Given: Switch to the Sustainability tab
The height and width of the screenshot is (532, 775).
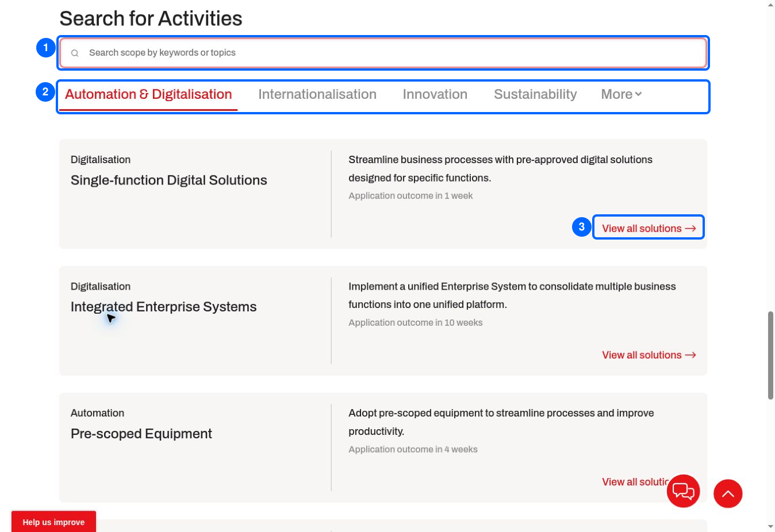Looking at the screenshot, I should click(x=535, y=94).
